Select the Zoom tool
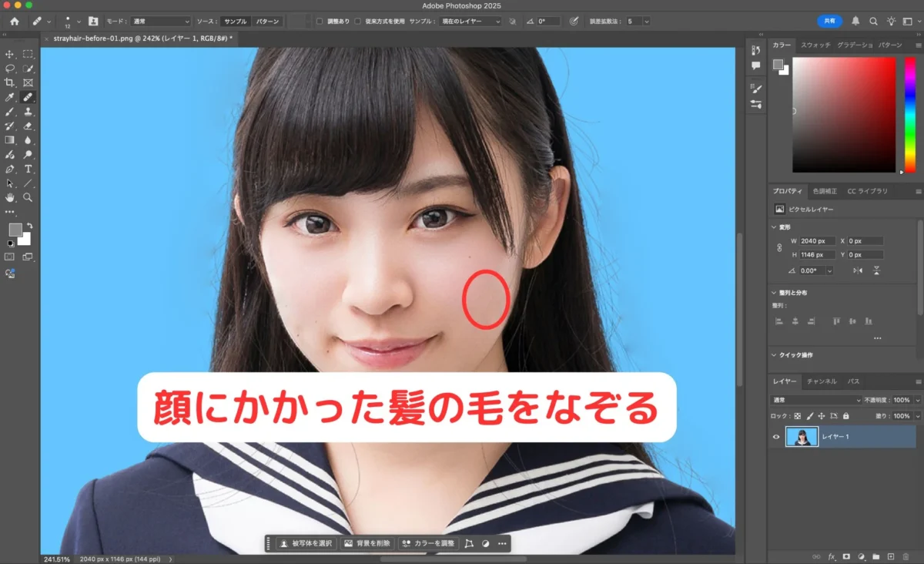924x564 pixels. point(28,197)
